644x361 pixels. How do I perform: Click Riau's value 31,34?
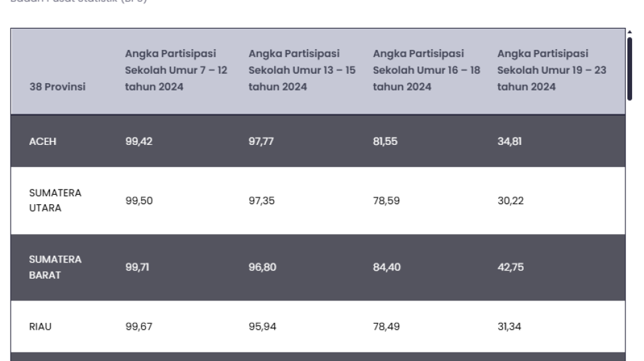(509, 326)
